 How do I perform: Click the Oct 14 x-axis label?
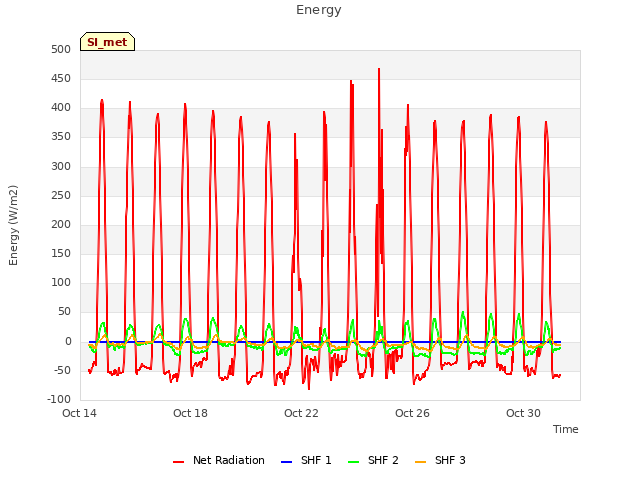(80, 413)
